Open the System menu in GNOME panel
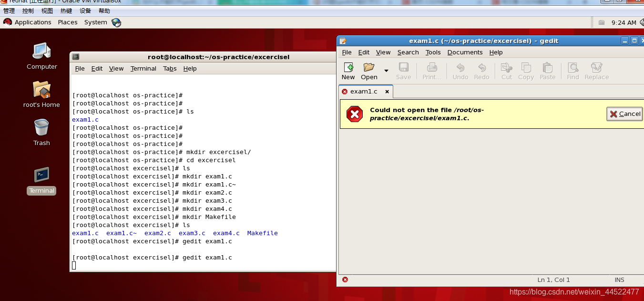The height and width of the screenshot is (301, 644). pyautogui.click(x=95, y=22)
